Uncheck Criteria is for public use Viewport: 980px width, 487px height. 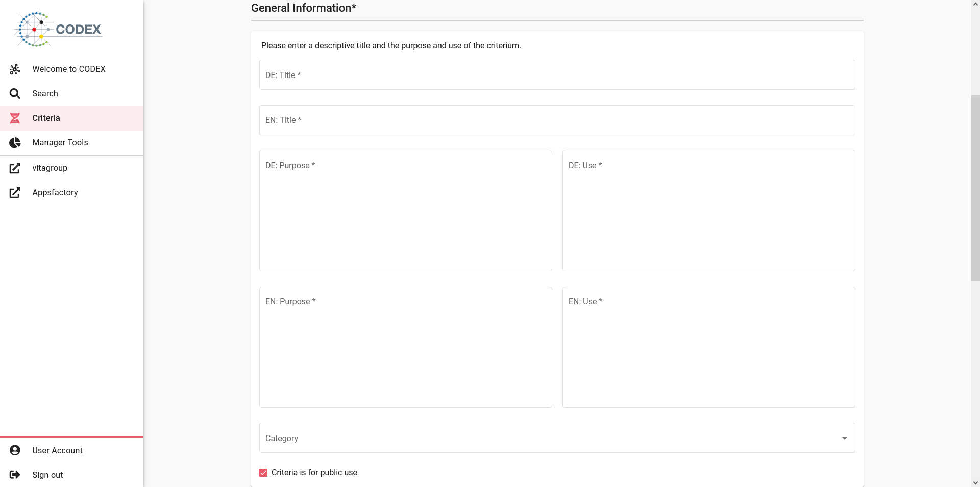263,473
